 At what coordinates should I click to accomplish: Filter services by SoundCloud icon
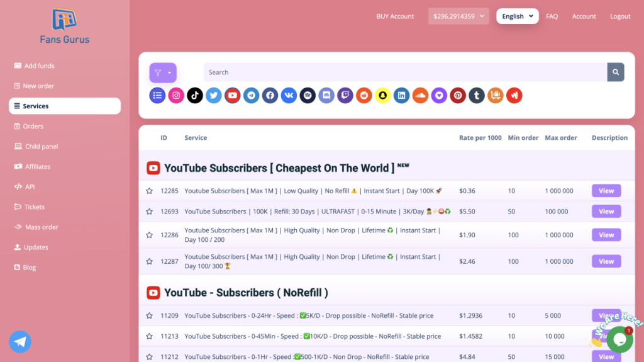(420, 96)
